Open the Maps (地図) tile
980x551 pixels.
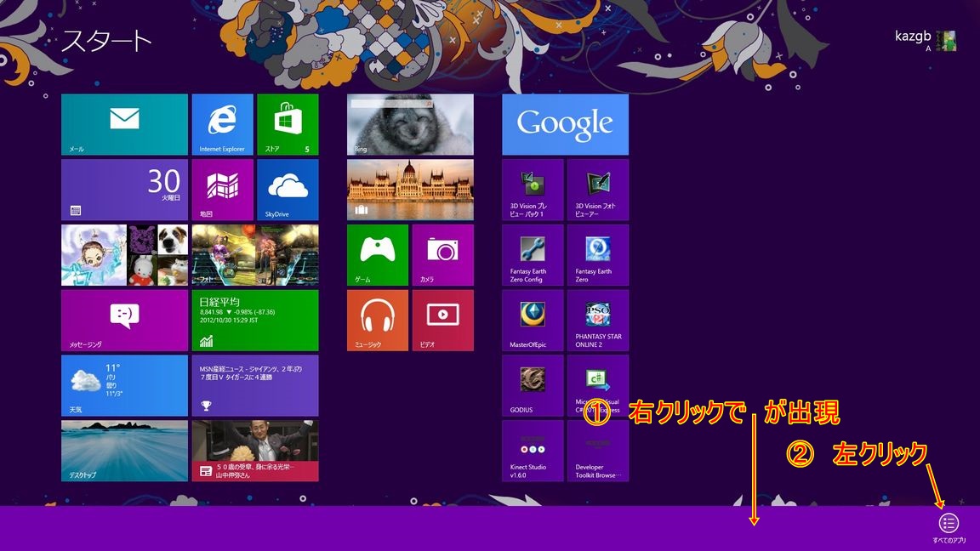pyautogui.click(x=223, y=190)
